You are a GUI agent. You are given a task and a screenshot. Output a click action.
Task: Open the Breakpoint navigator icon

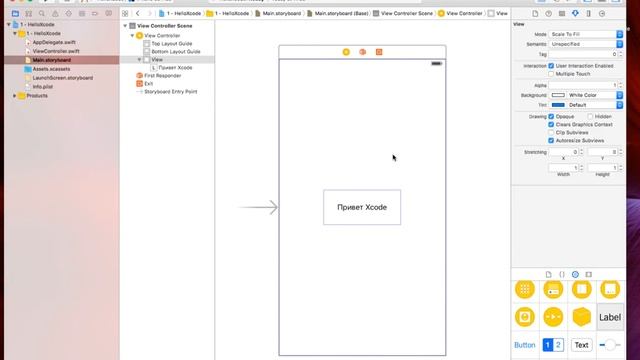95,13
